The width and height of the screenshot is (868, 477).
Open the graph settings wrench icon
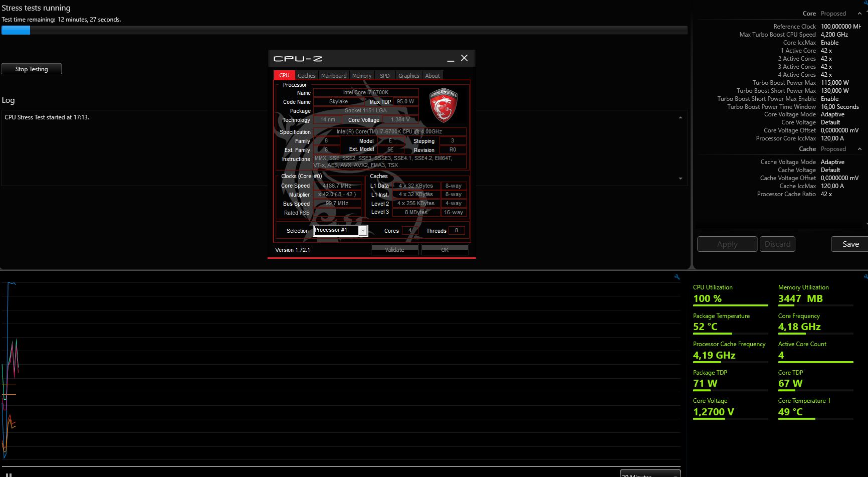click(x=677, y=277)
